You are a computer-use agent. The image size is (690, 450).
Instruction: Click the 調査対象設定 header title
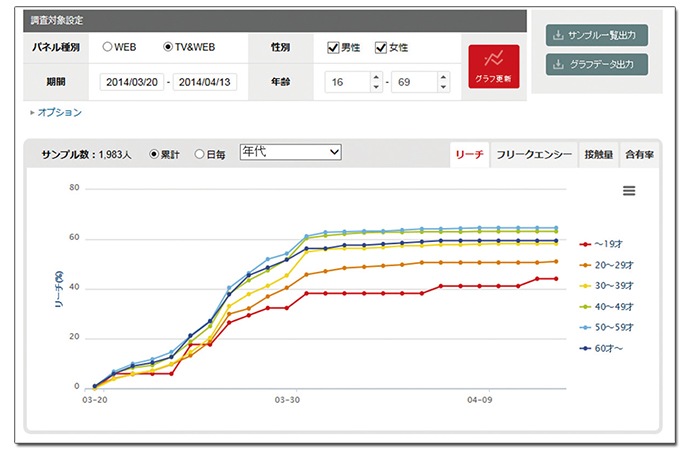[x=57, y=20]
